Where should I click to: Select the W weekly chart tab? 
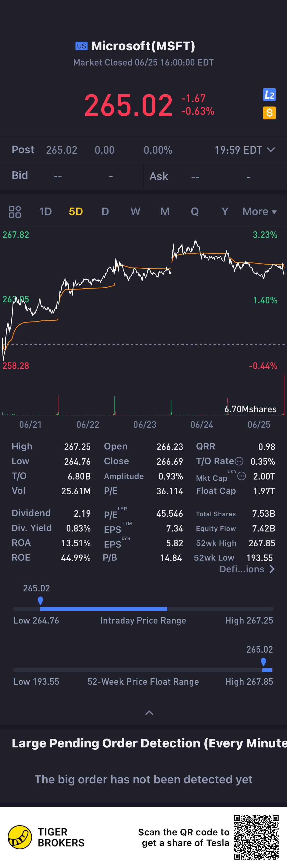pos(135,212)
